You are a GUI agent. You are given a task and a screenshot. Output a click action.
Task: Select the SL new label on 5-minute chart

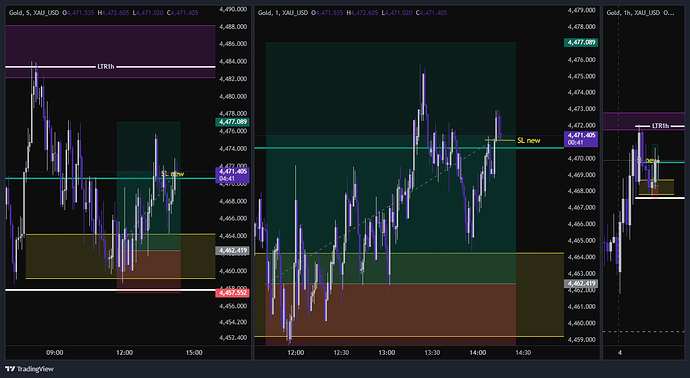(x=172, y=174)
